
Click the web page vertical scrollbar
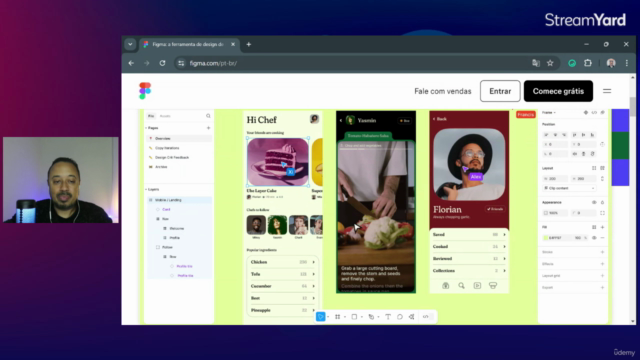pyautogui.click(x=633, y=106)
